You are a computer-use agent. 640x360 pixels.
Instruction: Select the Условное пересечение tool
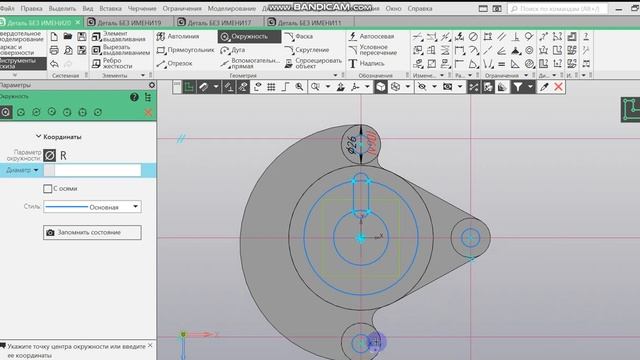click(372, 50)
